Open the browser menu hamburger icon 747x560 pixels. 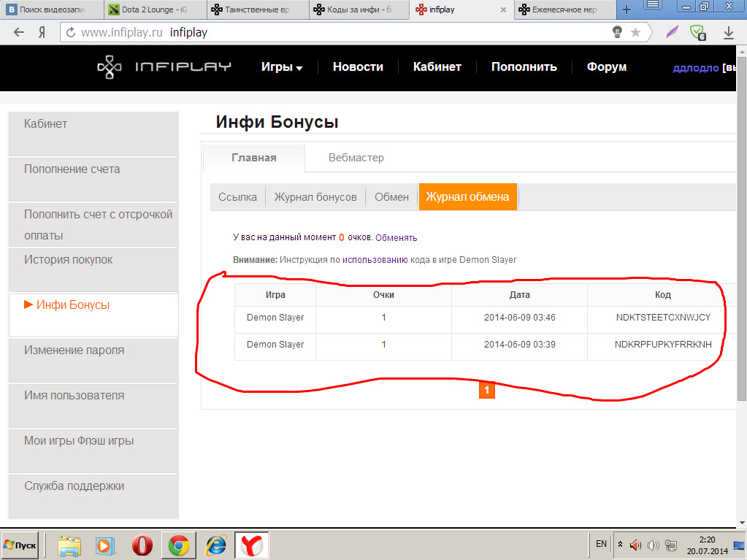653,5
